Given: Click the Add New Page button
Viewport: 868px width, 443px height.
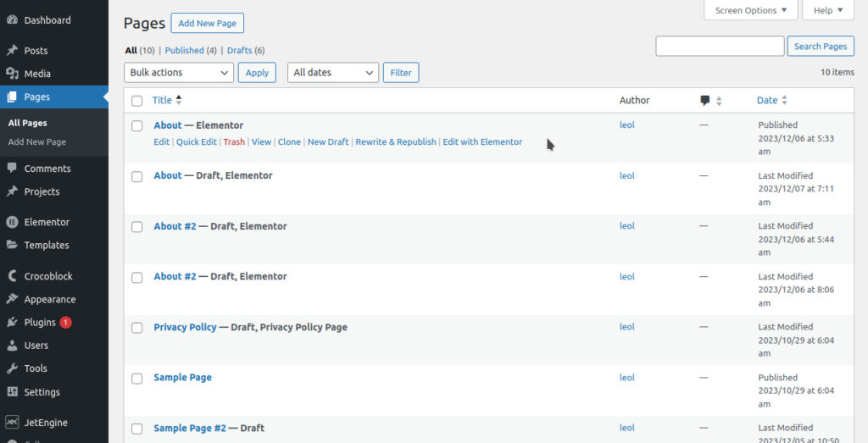Looking at the screenshot, I should click(x=207, y=23).
